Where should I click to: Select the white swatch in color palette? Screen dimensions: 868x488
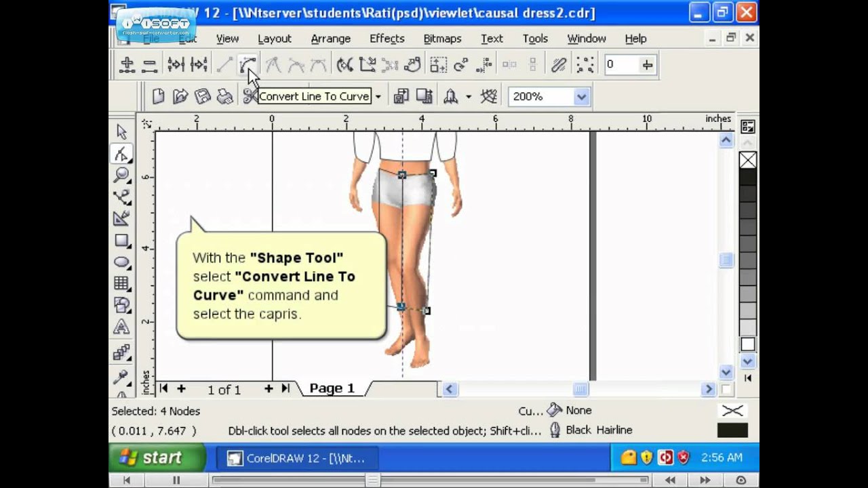747,345
